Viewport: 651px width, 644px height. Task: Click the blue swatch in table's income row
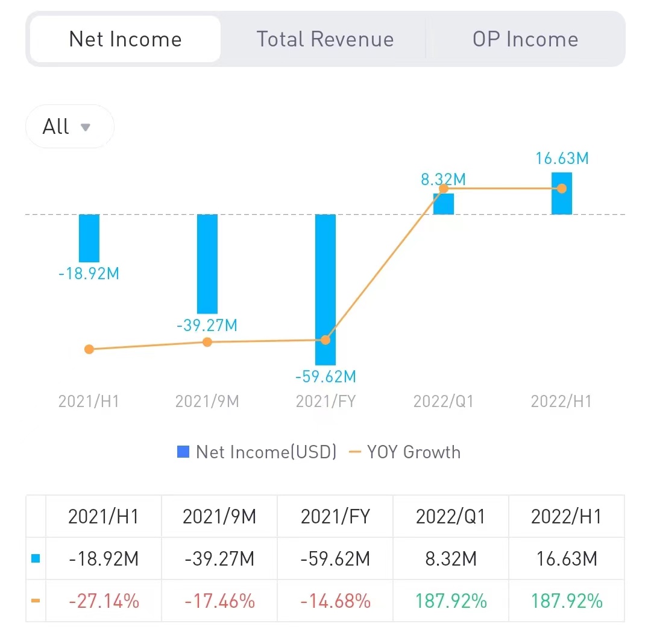[36, 558]
